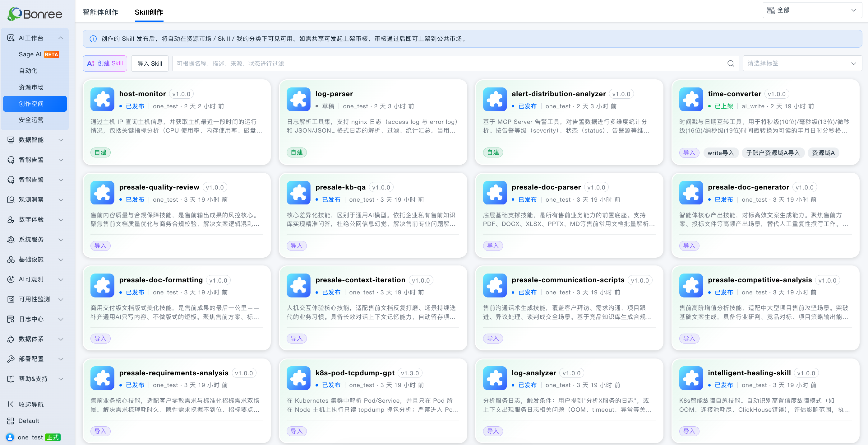Click the 导入 Skill button
This screenshot has width=868, height=445.
pyautogui.click(x=150, y=63)
